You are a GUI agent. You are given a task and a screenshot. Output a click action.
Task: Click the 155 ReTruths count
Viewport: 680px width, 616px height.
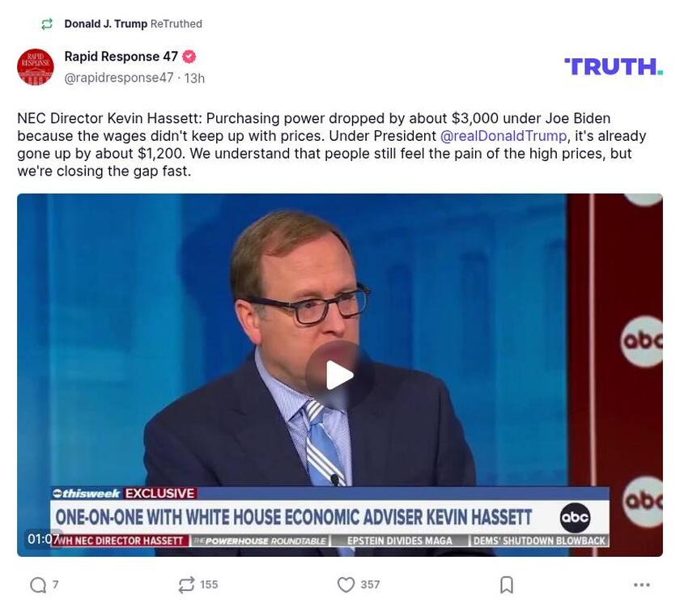(x=209, y=584)
